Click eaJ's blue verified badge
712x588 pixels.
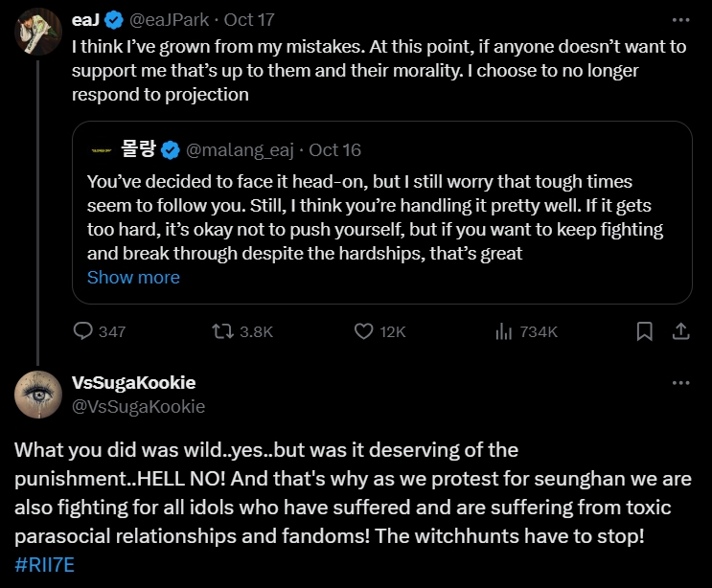point(113,19)
